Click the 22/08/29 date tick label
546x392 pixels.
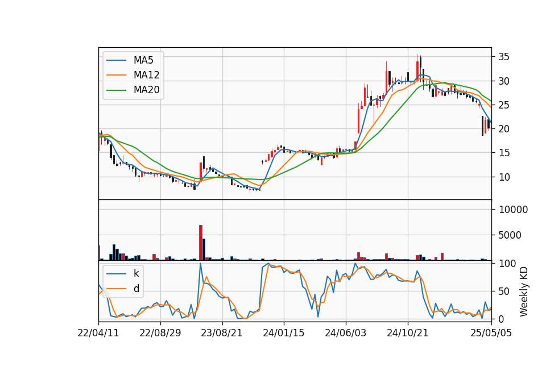(x=160, y=333)
